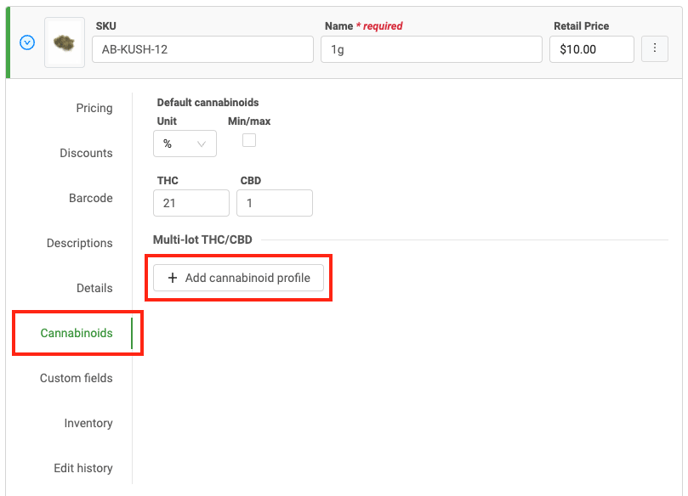Click the CBD value field
Image resolution: width=688 pixels, height=496 pixels.
pyautogui.click(x=274, y=203)
